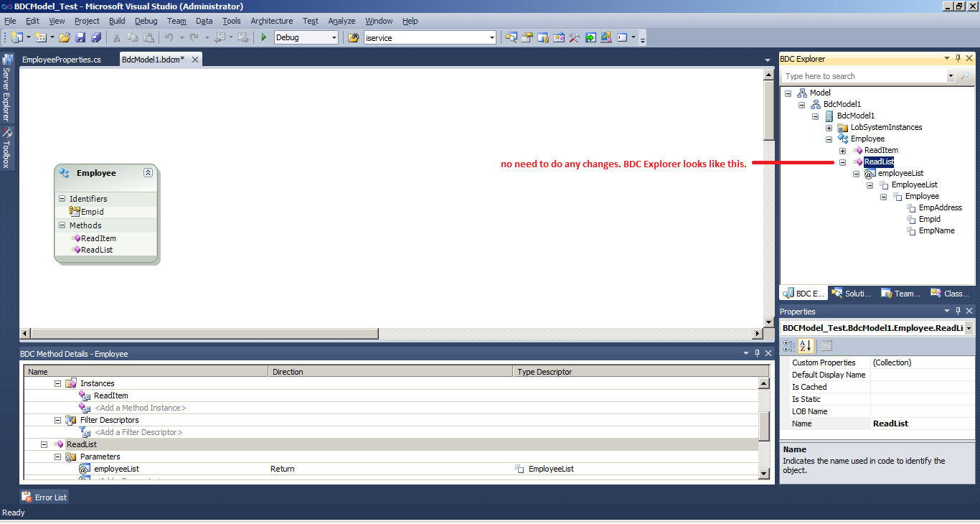Start debugging with the green play icon
This screenshot has height=524, width=980.
[264, 37]
